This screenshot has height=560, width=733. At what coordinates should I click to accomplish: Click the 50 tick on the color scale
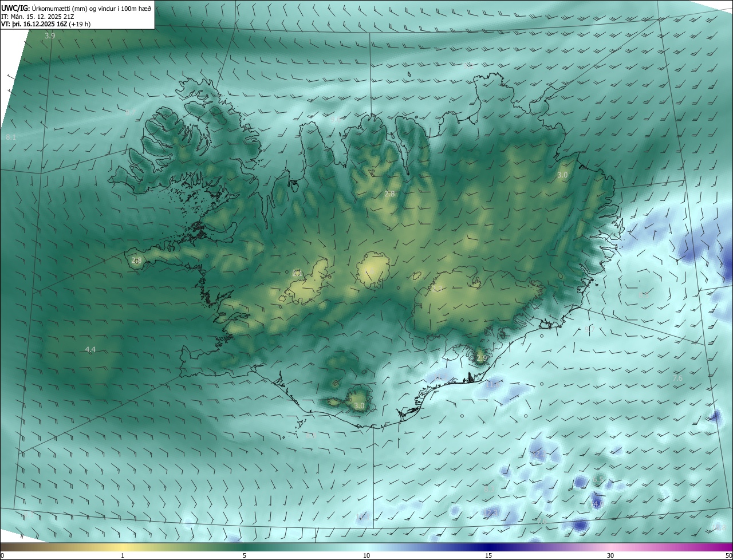pyautogui.click(x=728, y=555)
